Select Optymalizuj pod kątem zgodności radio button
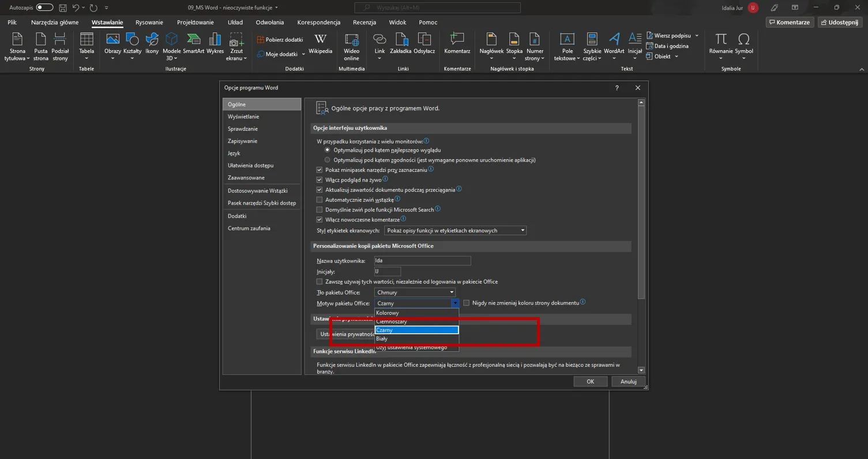Screen dimensions: 868x459 [x=328, y=160]
